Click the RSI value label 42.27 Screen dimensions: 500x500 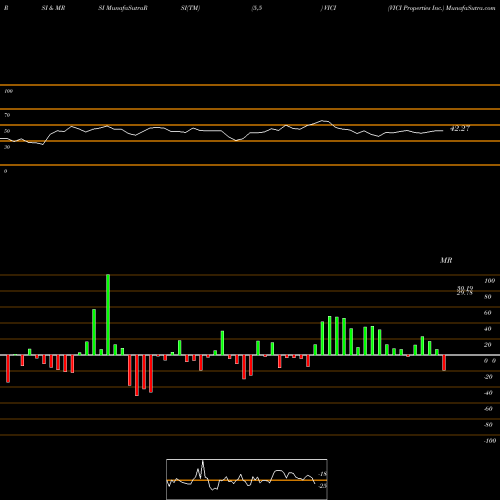click(460, 128)
